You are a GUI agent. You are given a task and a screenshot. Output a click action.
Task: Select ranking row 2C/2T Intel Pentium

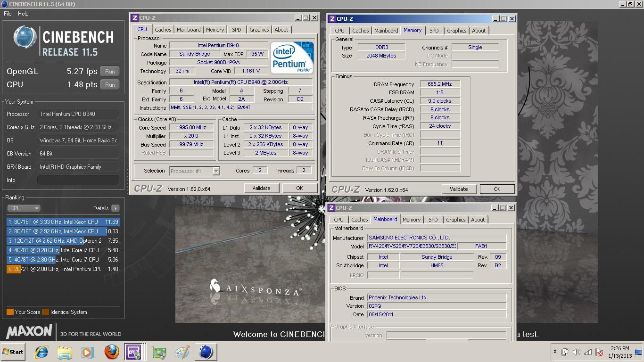tap(63, 269)
